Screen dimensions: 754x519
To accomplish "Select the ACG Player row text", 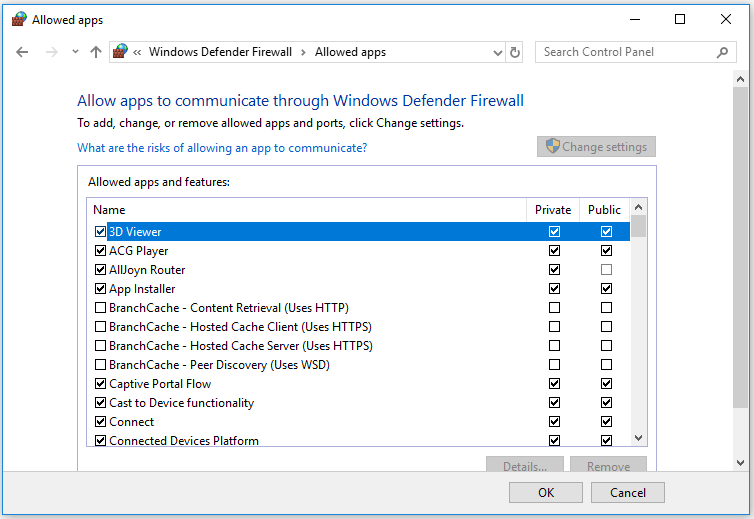I will [138, 251].
